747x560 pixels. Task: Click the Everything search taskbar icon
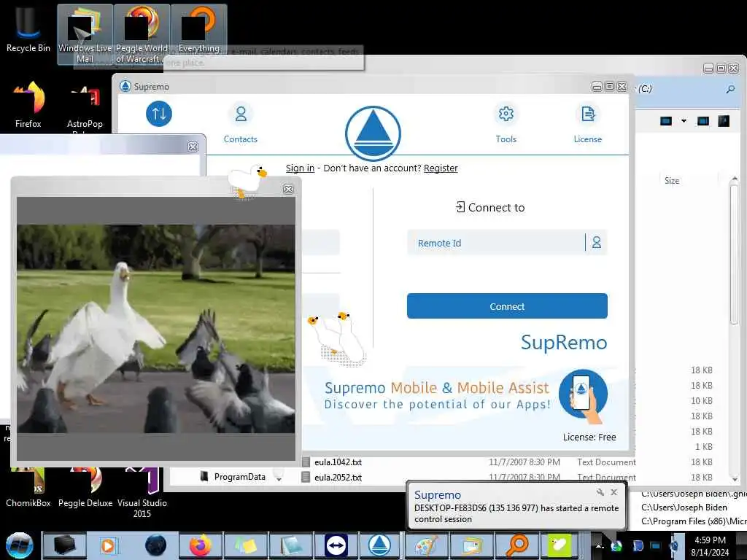[517, 545]
